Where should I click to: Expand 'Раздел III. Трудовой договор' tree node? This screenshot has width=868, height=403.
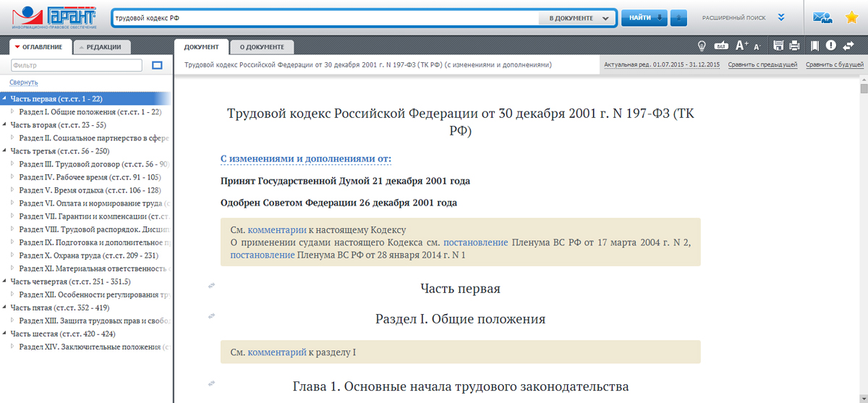(x=12, y=164)
